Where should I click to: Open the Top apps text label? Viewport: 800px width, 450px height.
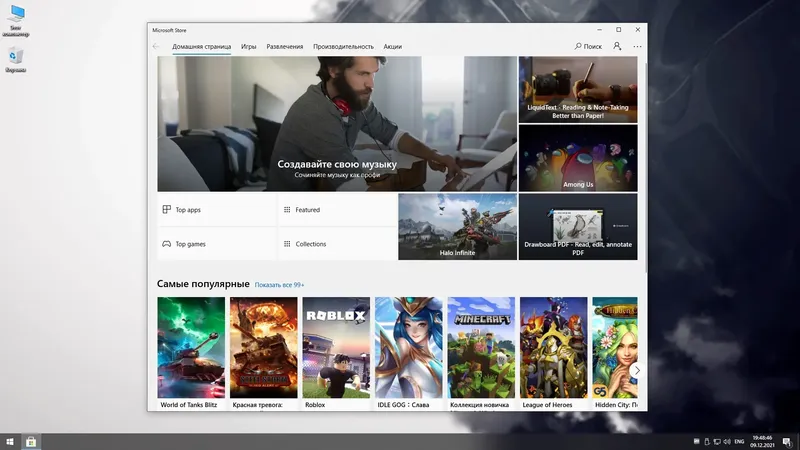click(x=188, y=210)
